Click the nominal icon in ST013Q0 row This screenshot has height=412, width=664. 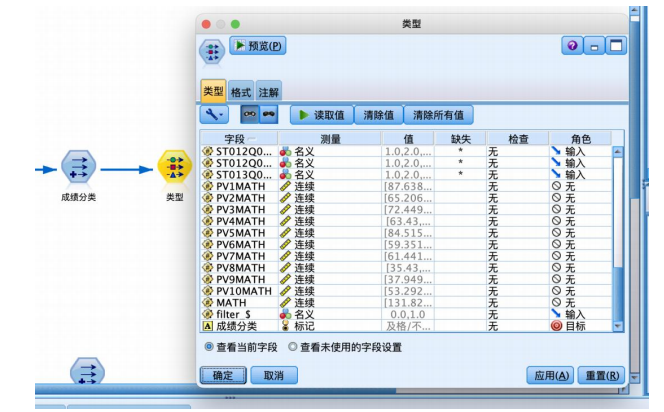[x=285, y=174]
